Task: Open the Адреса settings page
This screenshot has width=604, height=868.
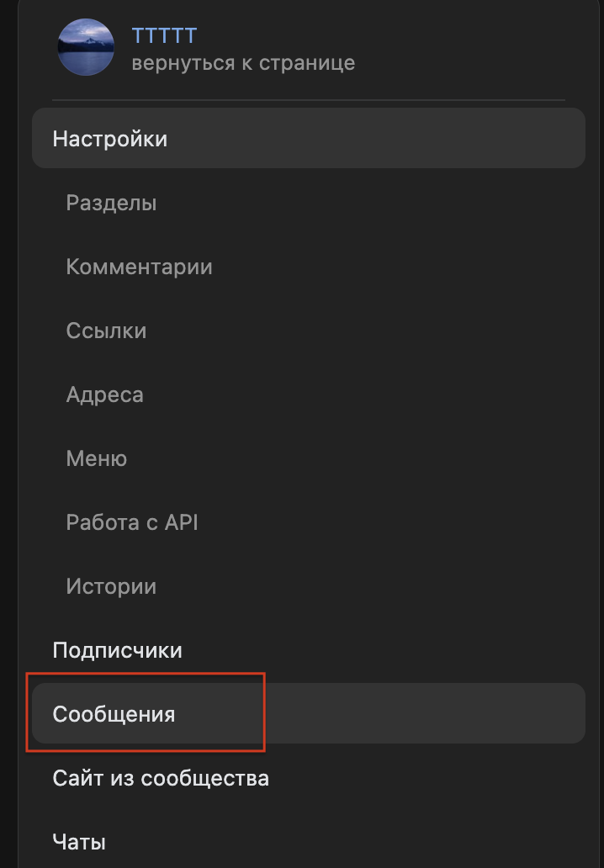Action: (104, 394)
